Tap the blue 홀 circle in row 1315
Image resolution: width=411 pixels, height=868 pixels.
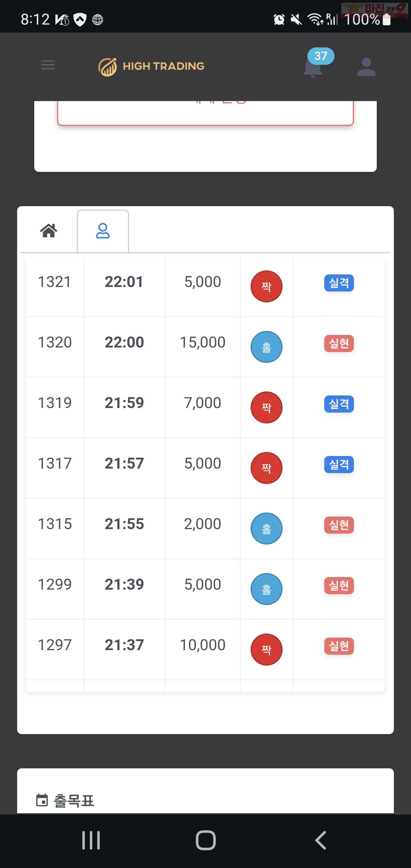266,528
